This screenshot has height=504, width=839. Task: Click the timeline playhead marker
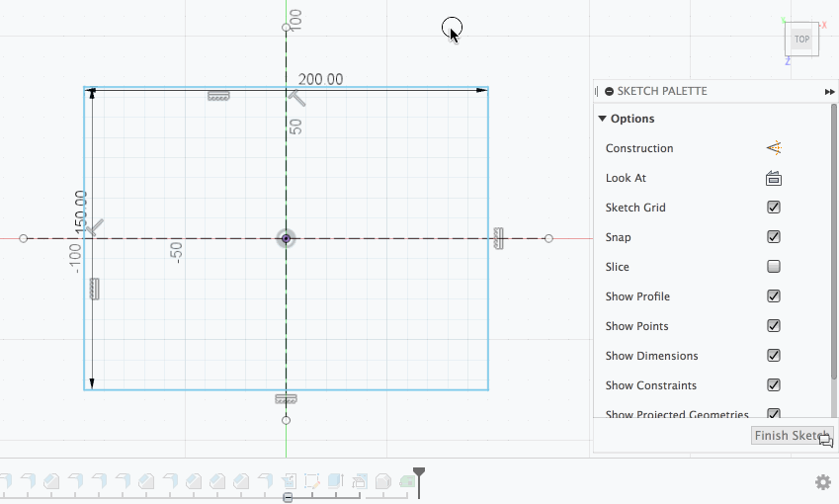click(x=419, y=473)
